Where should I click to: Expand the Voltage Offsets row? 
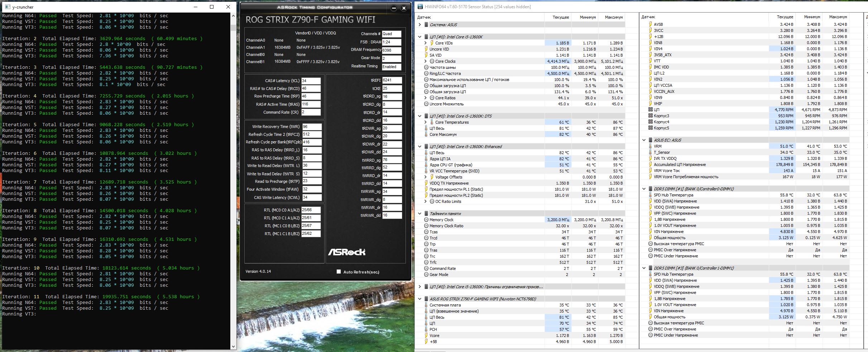[426, 177]
